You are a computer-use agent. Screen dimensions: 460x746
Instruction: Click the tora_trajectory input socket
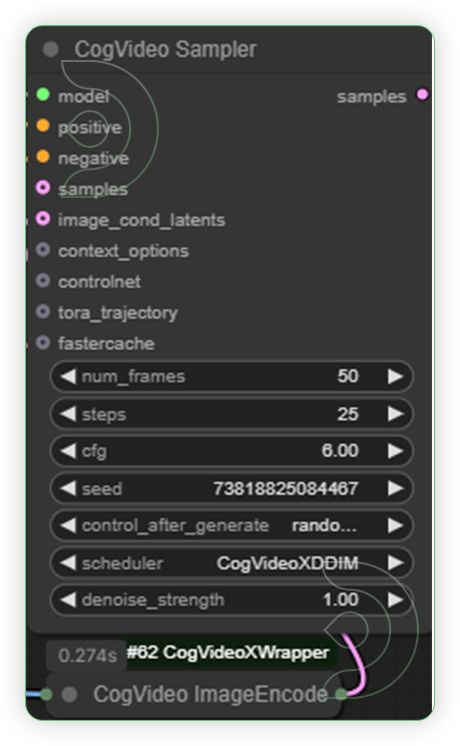(43, 312)
